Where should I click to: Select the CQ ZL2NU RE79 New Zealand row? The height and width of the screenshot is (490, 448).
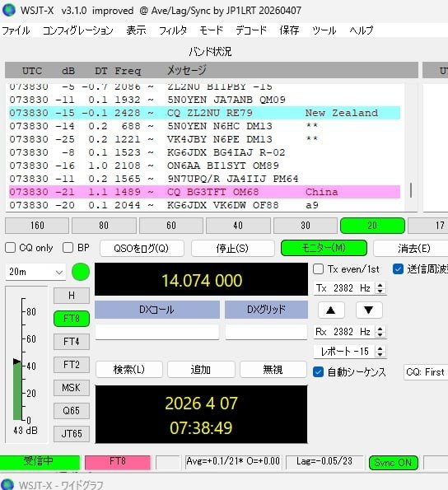click(x=204, y=113)
